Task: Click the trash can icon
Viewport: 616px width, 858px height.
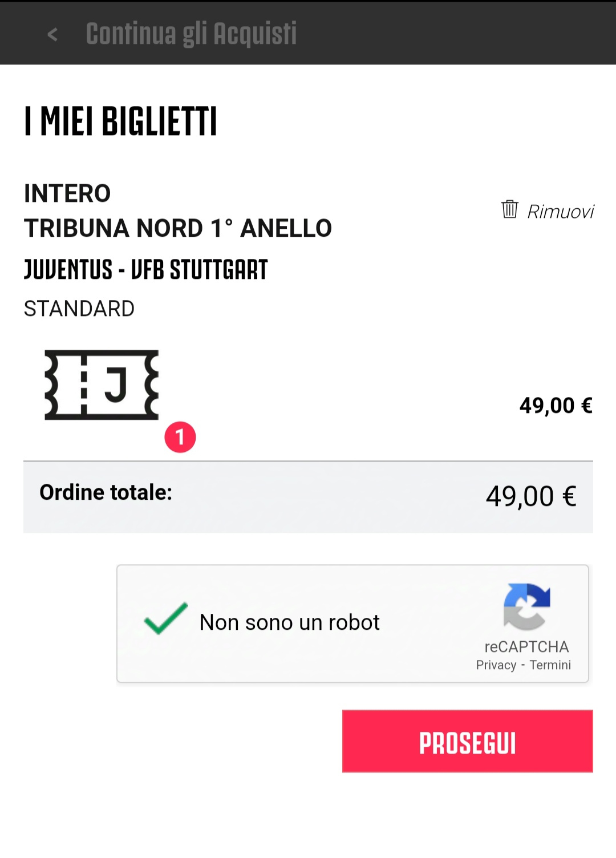Action: (509, 209)
